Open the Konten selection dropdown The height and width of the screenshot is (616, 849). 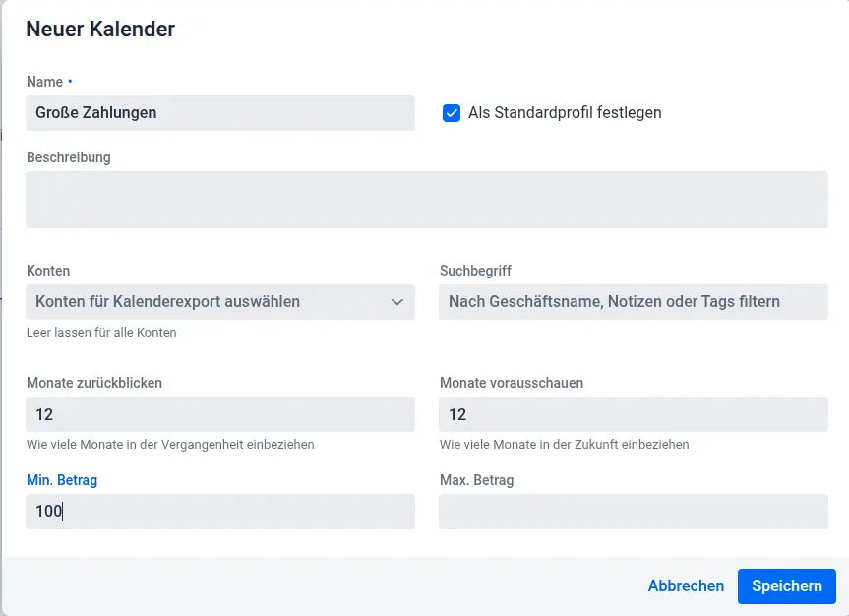pos(207,302)
